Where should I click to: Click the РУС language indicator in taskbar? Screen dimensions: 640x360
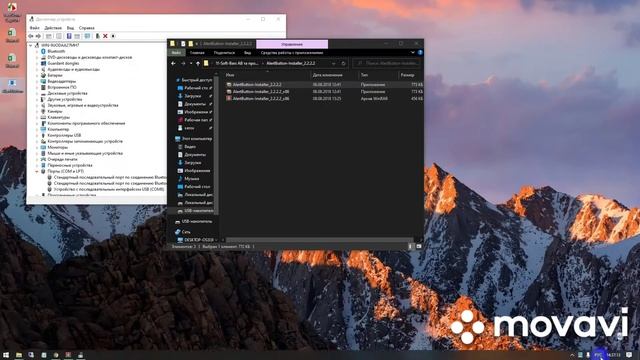point(599,355)
